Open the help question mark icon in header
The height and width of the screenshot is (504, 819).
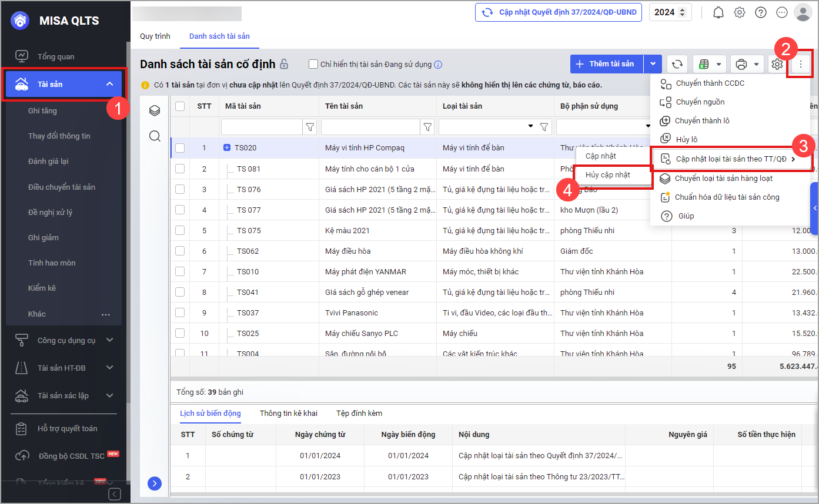pyautogui.click(x=761, y=12)
